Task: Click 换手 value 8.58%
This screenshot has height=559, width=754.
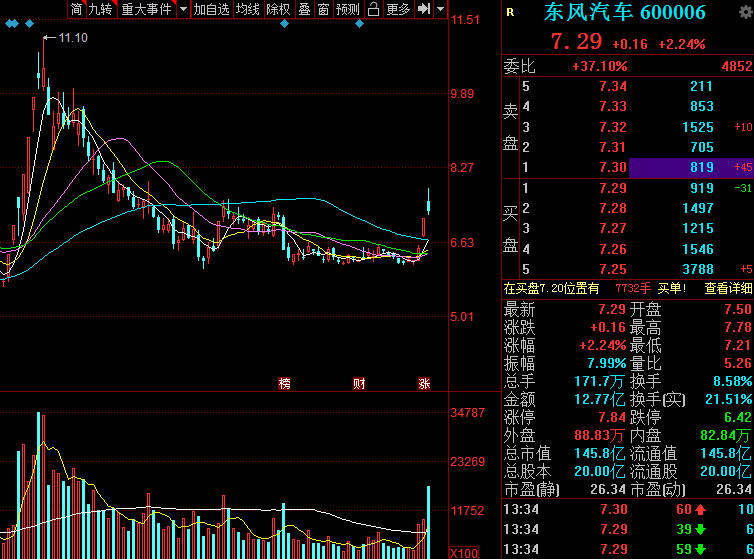Action: click(732, 381)
